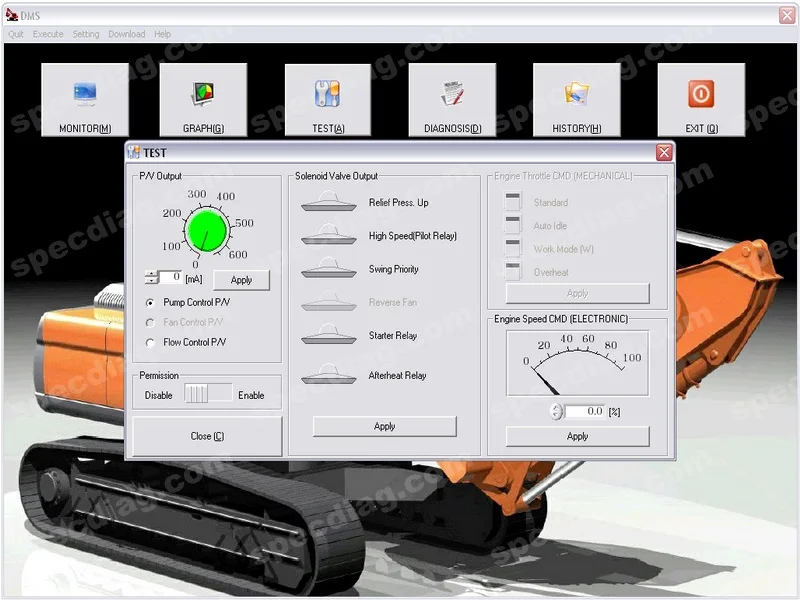Screen dimensions: 800x600
Task: Open the HISTORY viewer
Action: pyautogui.click(x=576, y=95)
